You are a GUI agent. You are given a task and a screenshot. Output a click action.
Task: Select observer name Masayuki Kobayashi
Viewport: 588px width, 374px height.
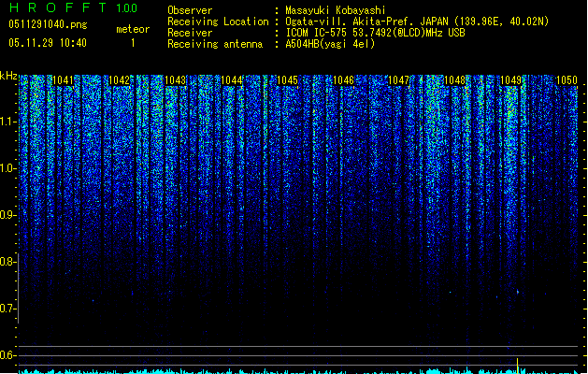pyautogui.click(x=336, y=10)
